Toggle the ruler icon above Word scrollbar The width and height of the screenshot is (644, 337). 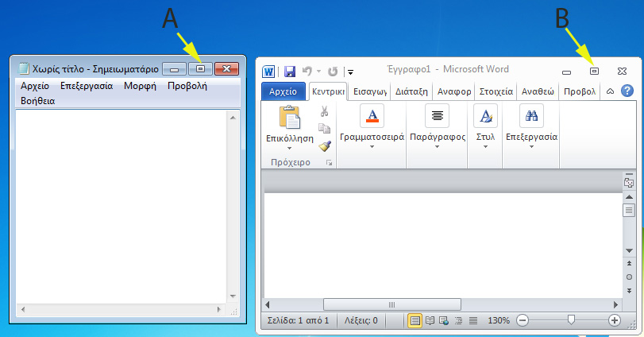629,181
